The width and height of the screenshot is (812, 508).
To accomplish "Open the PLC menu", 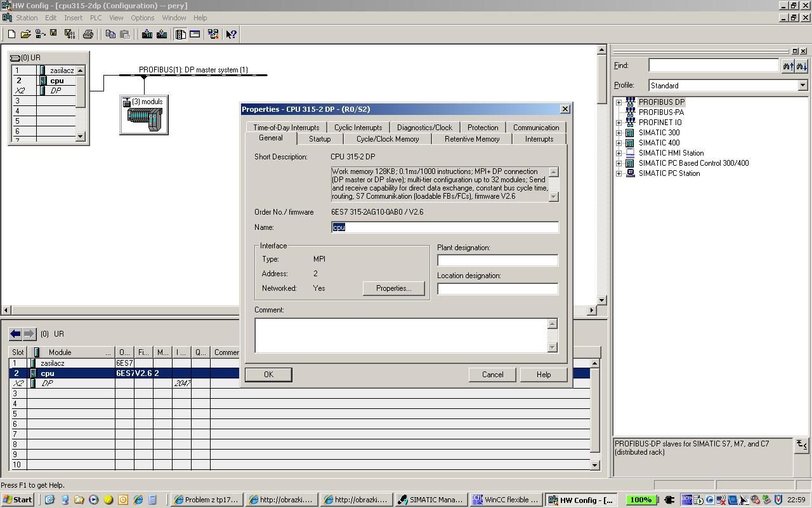I will coord(96,18).
